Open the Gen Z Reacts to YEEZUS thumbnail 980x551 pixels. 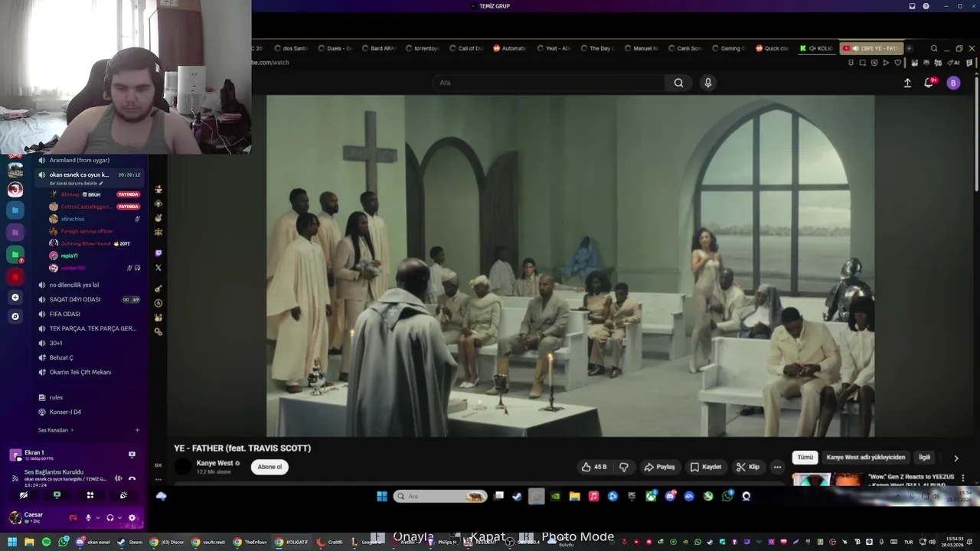[827, 479]
